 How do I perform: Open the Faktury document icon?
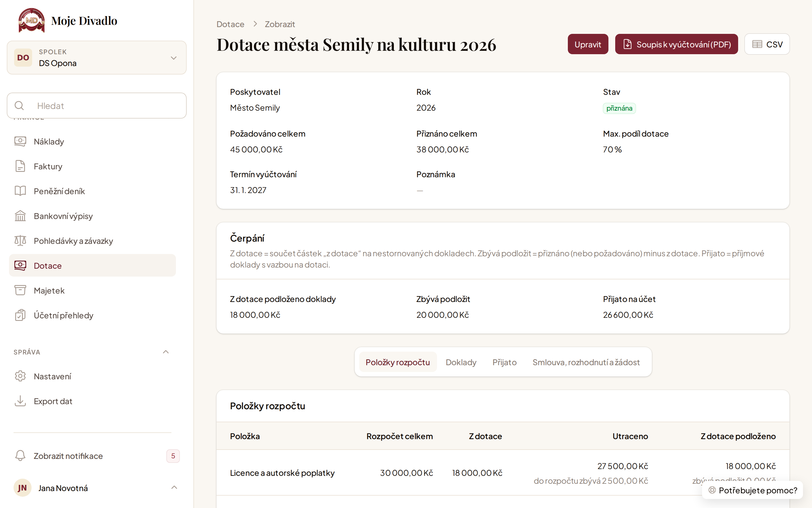[x=20, y=166]
